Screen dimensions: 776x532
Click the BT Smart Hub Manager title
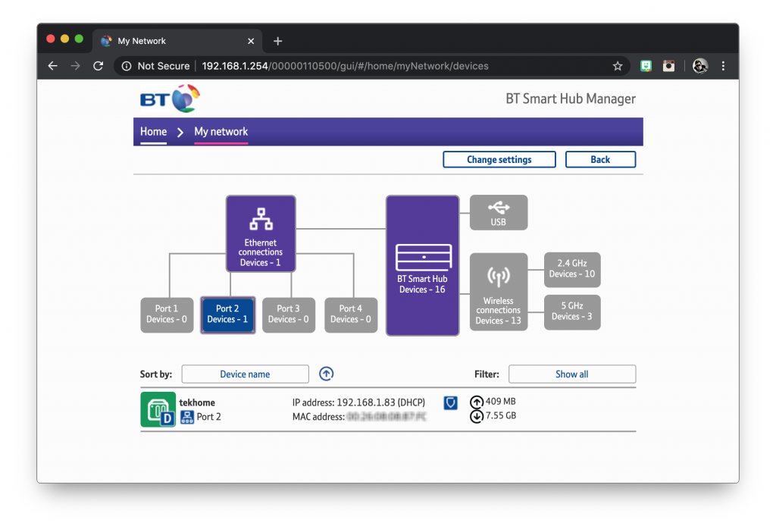571,99
